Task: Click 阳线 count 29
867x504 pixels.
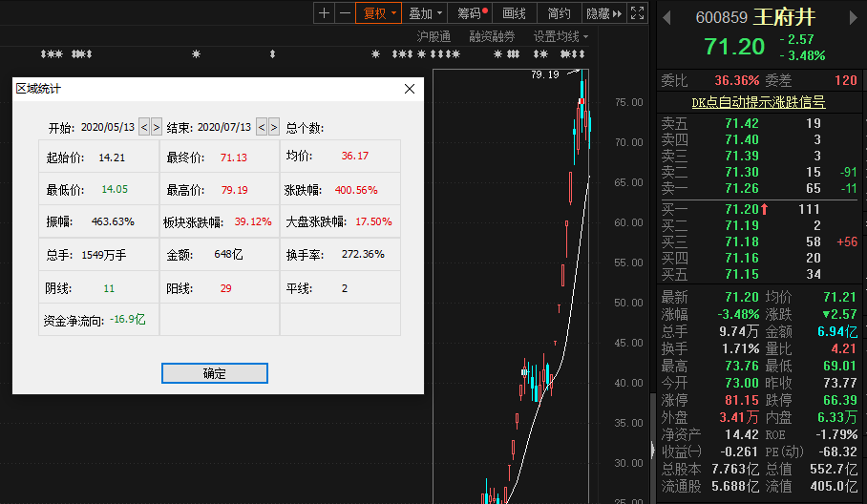Action: pos(225,288)
